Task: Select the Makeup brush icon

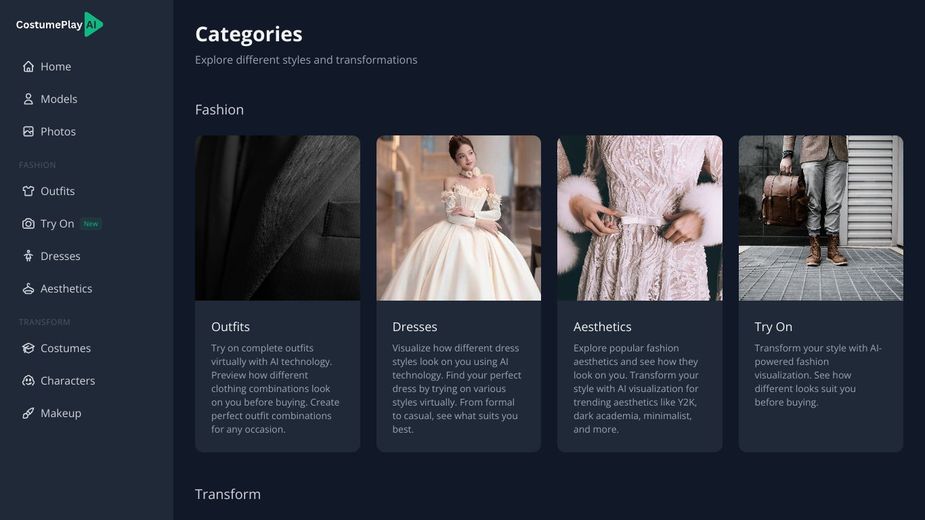Action: pyautogui.click(x=28, y=413)
